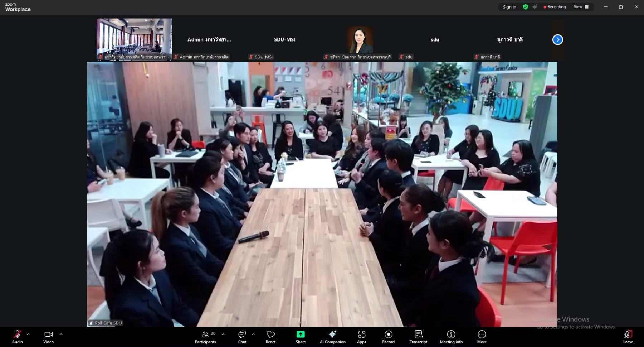This screenshot has height=347, width=644.
Task: Open the Transcript panel
Action: click(x=418, y=337)
